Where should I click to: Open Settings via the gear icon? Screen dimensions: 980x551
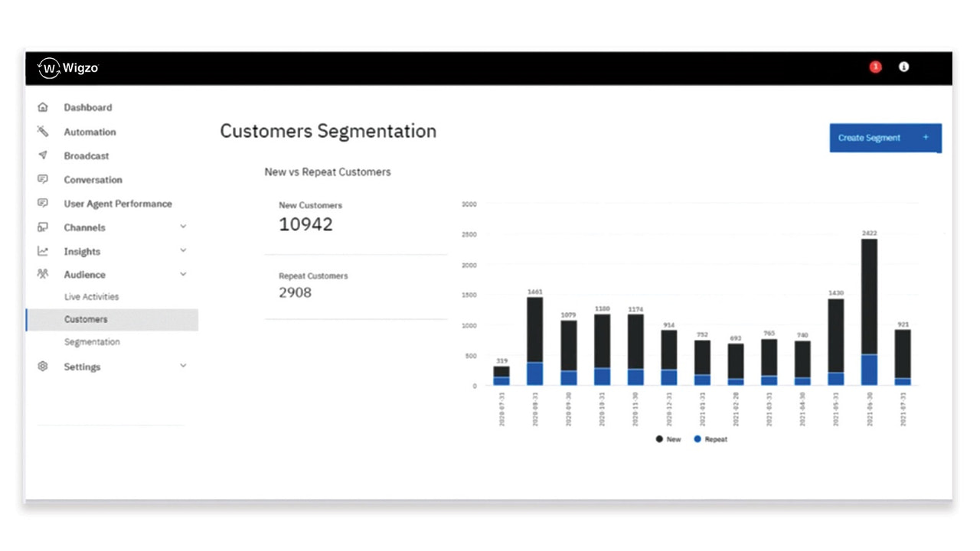pos(43,367)
